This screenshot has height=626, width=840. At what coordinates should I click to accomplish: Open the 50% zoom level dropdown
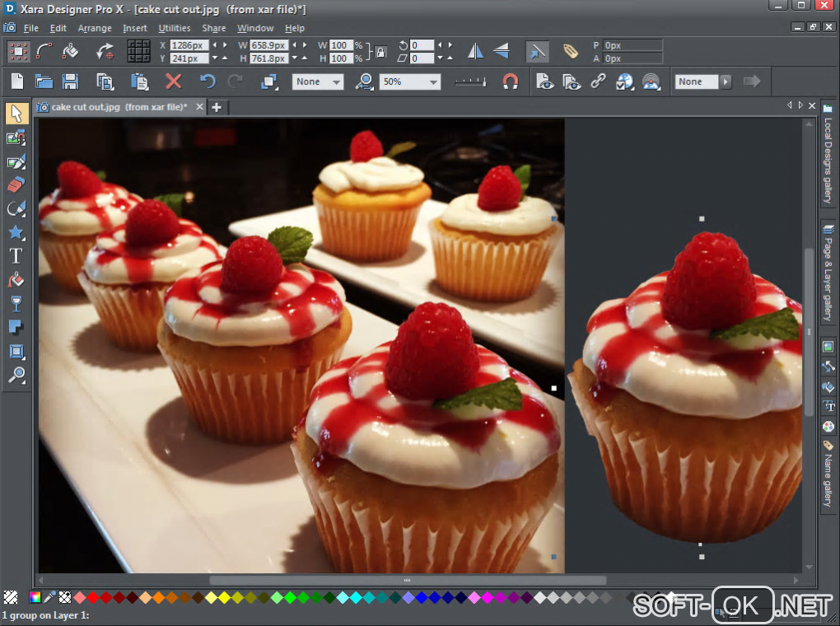(433, 82)
